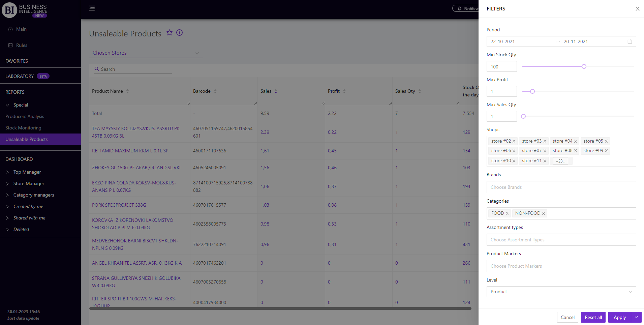Toggle sorting on the Product Name column
The height and width of the screenshot is (325, 644).
[x=127, y=91]
